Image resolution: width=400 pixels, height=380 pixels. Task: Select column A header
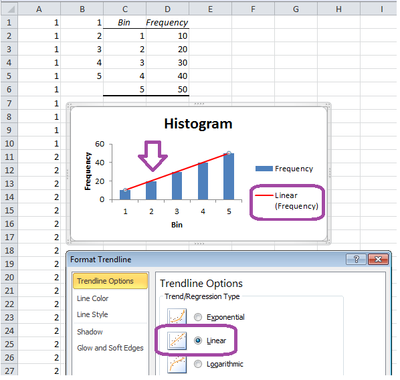[39, 9]
